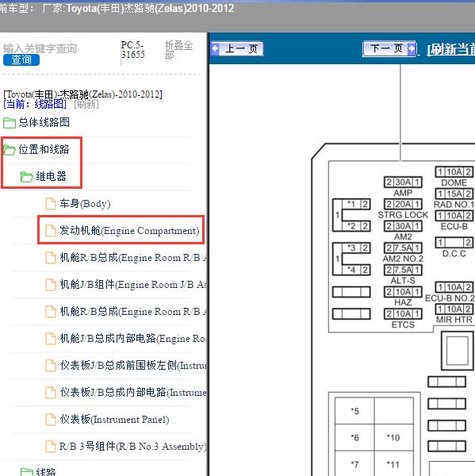475x476 pixels.
Task: Click the right arrow icon on 下一页
Action: [412, 48]
